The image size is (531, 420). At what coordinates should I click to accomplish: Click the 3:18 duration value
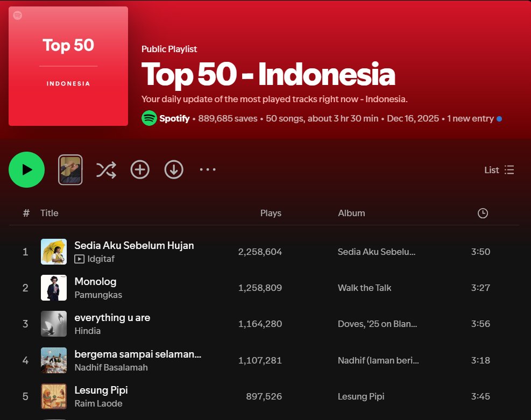(480, 360)
